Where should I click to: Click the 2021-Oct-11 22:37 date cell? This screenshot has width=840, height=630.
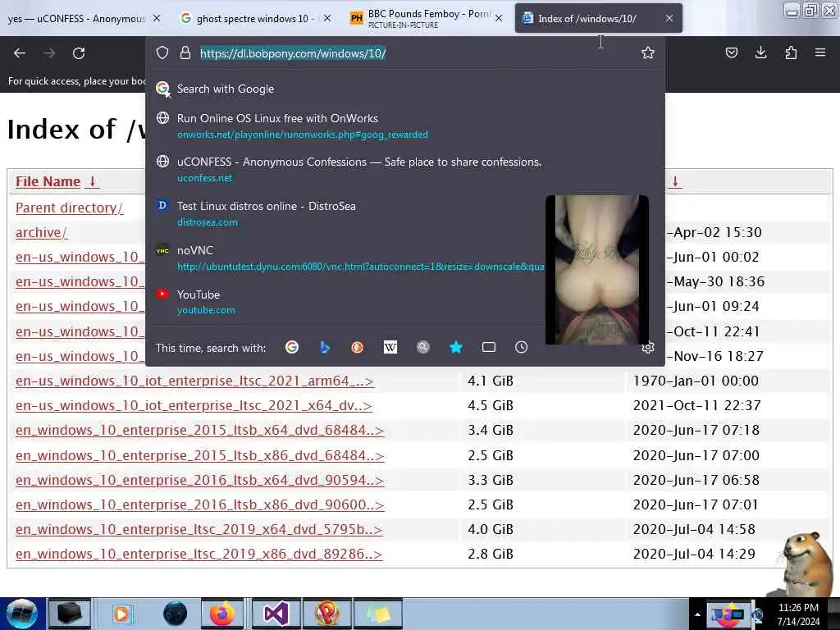[696, 405]
